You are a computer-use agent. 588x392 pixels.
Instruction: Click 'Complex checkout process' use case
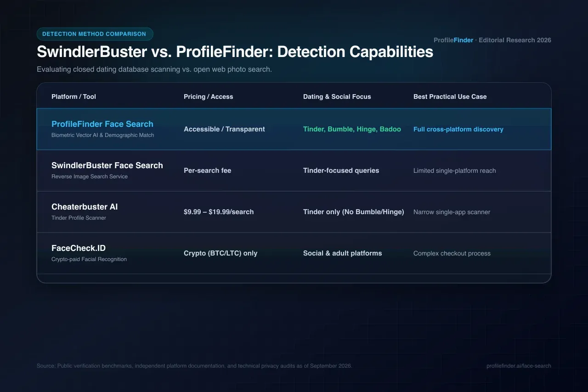(x=452, y=253)
